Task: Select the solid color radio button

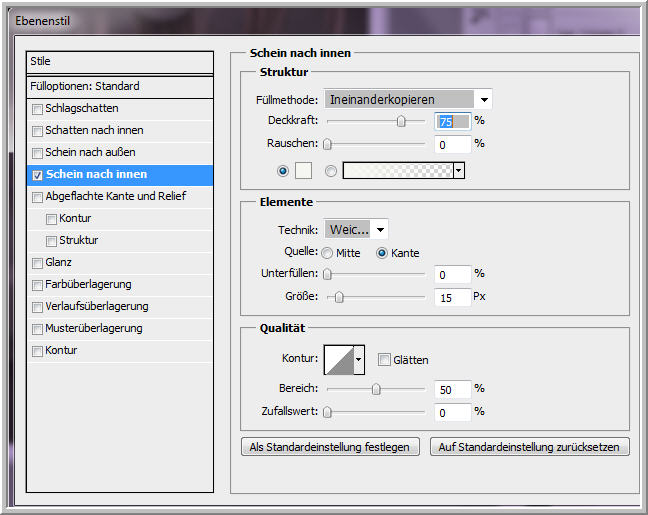Action: 283,171
